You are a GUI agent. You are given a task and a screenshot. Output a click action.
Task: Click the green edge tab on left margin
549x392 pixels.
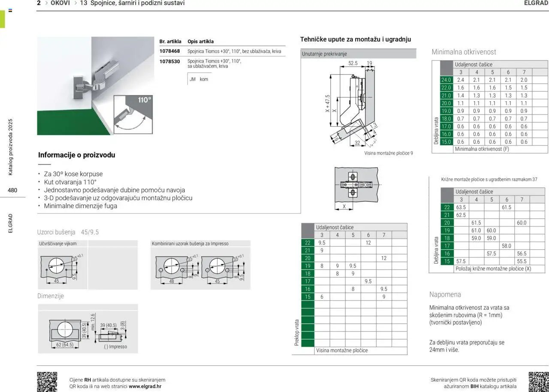[3, 18]
